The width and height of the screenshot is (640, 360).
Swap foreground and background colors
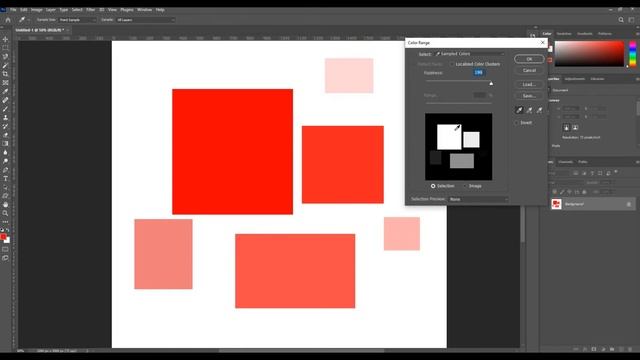click(8, 230)
